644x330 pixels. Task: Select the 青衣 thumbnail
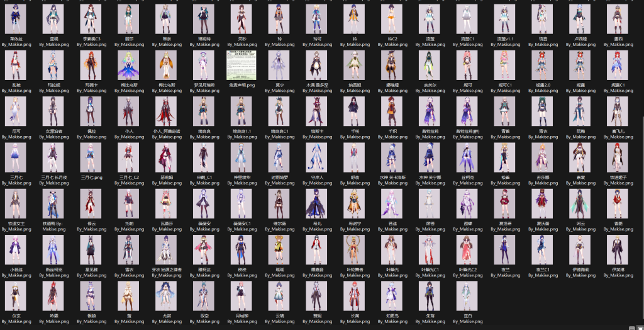[542, 111]
